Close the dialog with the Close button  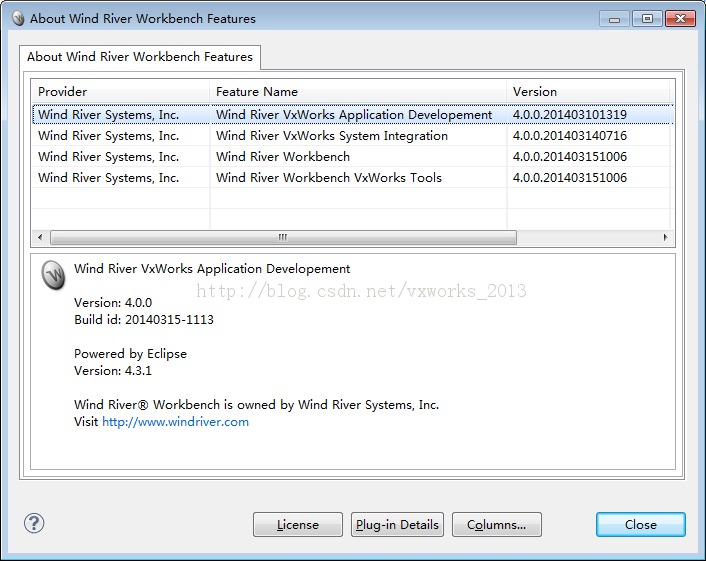641,525
